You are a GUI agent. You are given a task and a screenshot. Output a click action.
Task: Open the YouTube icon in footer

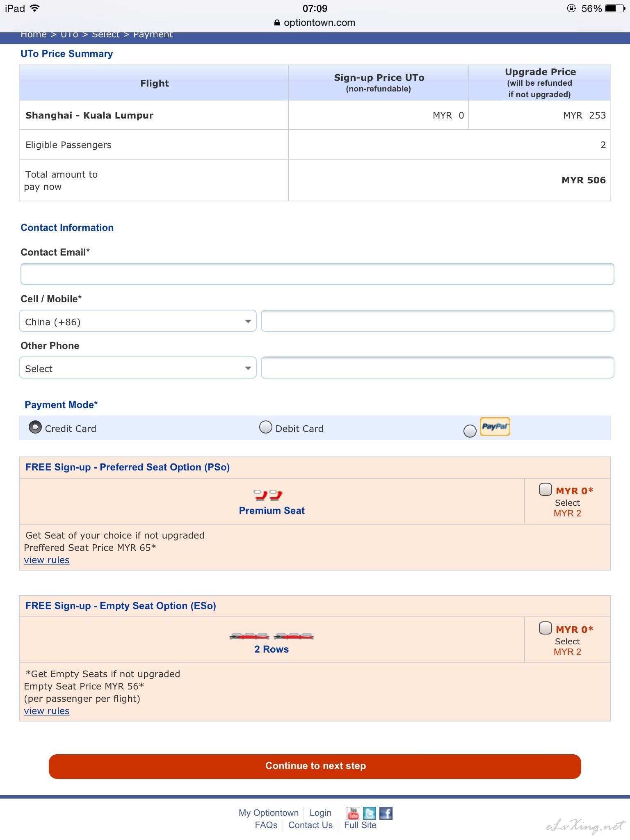coord(353,813)
